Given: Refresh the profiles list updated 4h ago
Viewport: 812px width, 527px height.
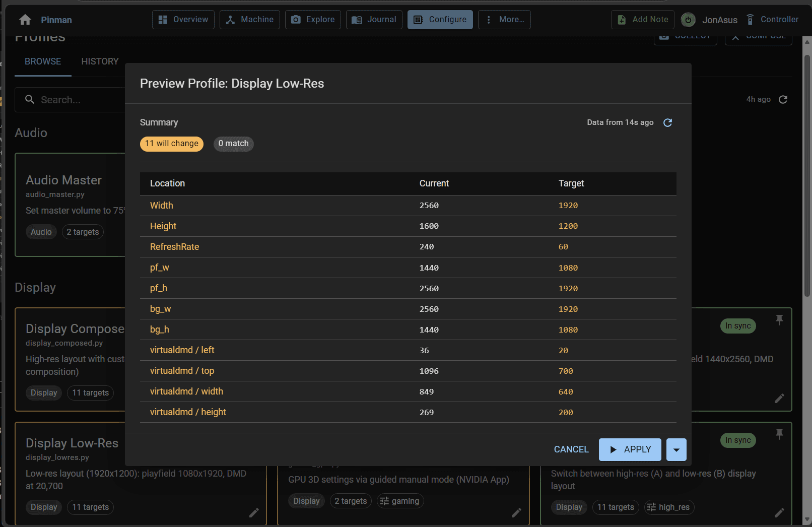Looking at the screenshot, I should click(x=783, y=99).
